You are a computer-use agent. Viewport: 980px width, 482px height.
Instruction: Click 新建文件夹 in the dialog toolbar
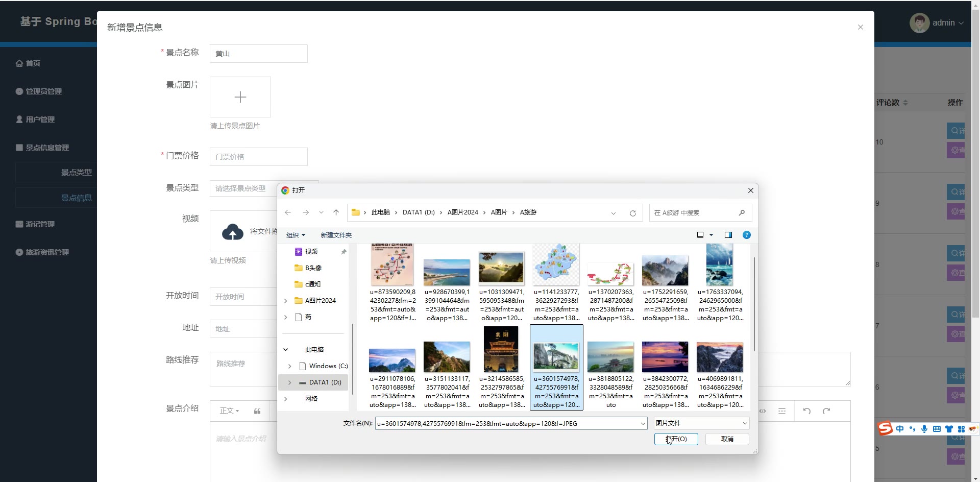pos(336,235)
